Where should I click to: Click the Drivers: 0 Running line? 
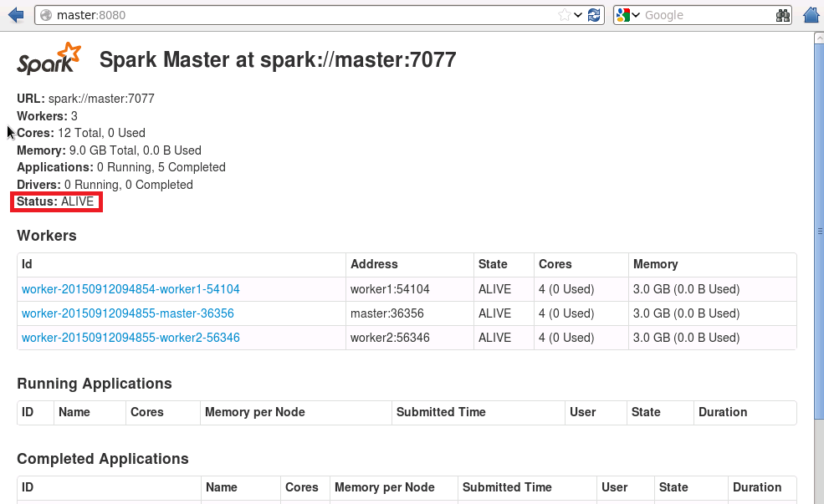[105, 185]
